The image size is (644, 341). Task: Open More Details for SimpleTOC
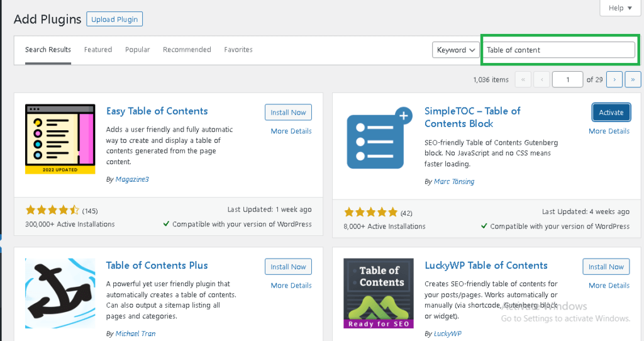(609, 131)
